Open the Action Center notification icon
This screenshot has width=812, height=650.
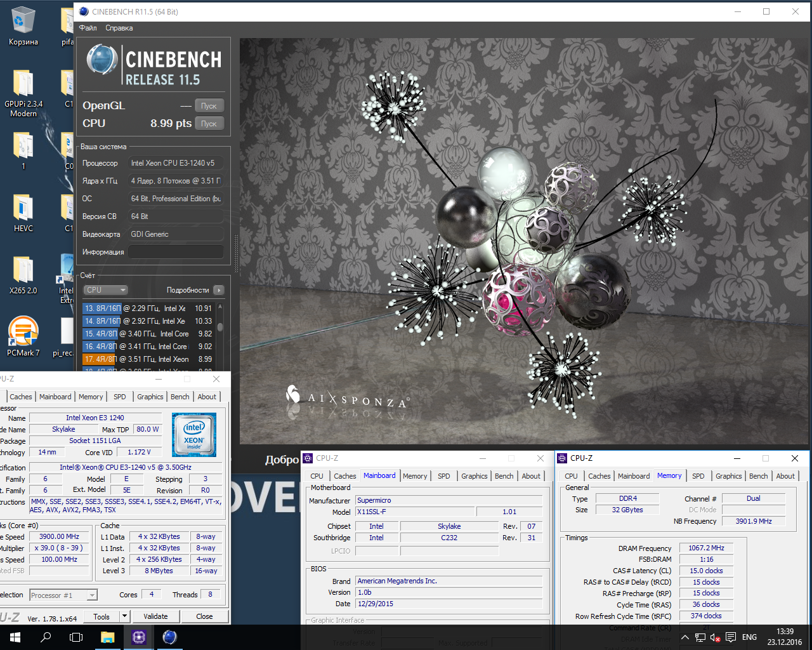[x=731, y=637]
